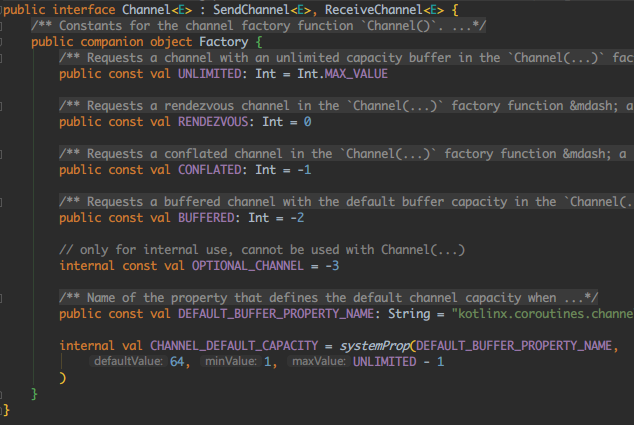634x425 pixels.
Task: Click DEFAULT_BUFFER_PROPERTY_NAME in its String declaration
Action: point(276,314)
